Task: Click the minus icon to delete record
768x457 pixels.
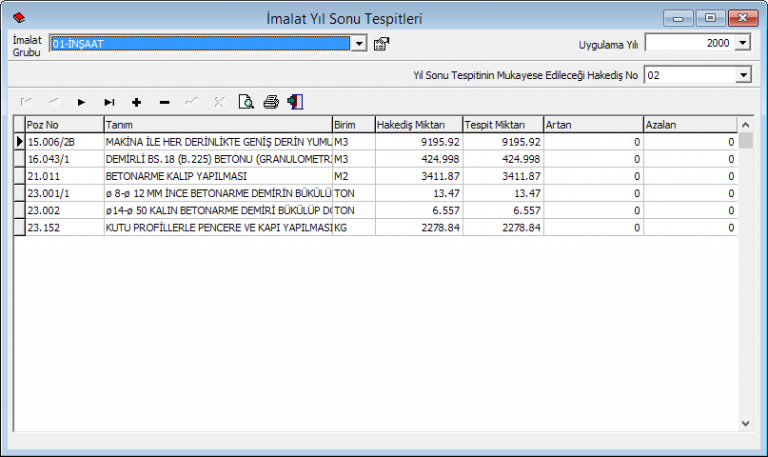Action: coord(164,102)
